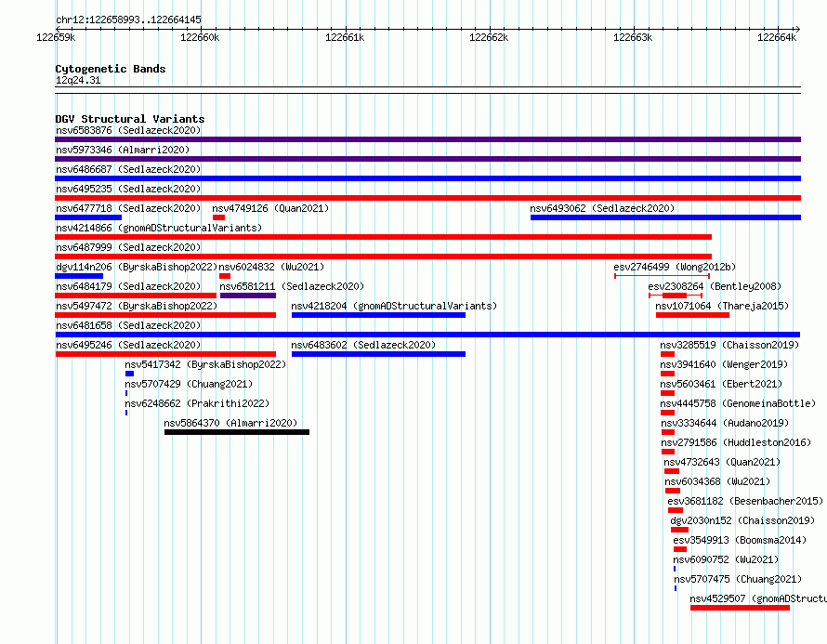Click esv3681182 (Besenbacher2015) label
This screenshot has height=644, width=827.
coord(745,501)
